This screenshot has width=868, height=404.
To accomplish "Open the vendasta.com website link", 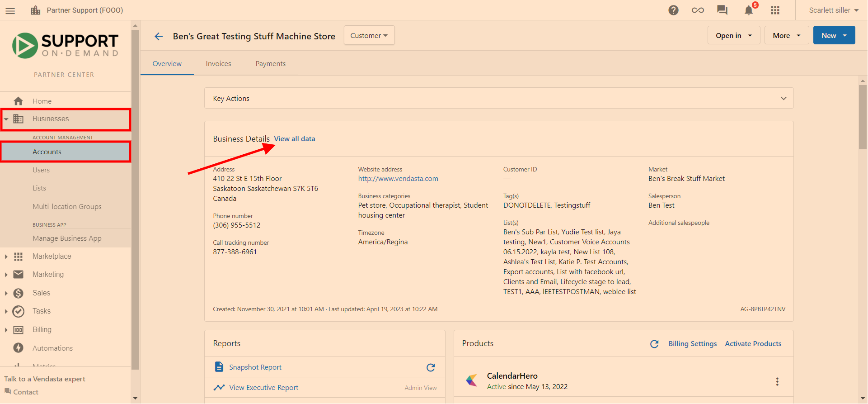I will click(398, 179).
